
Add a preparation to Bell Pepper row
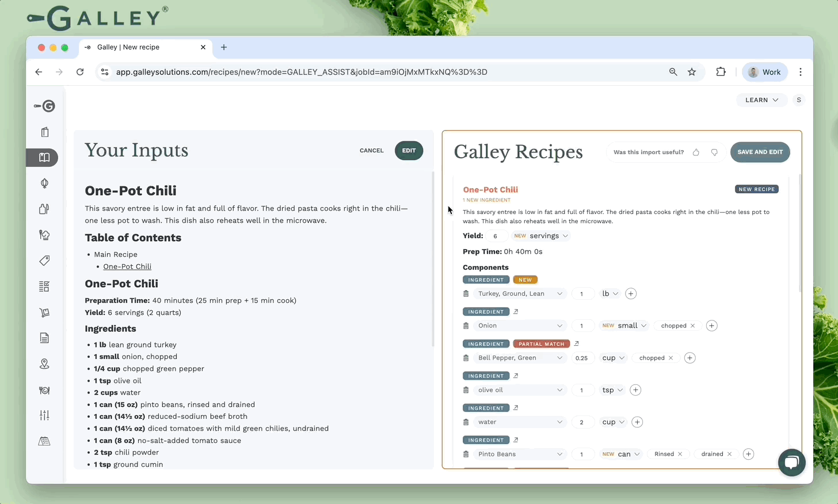point(690,358)
